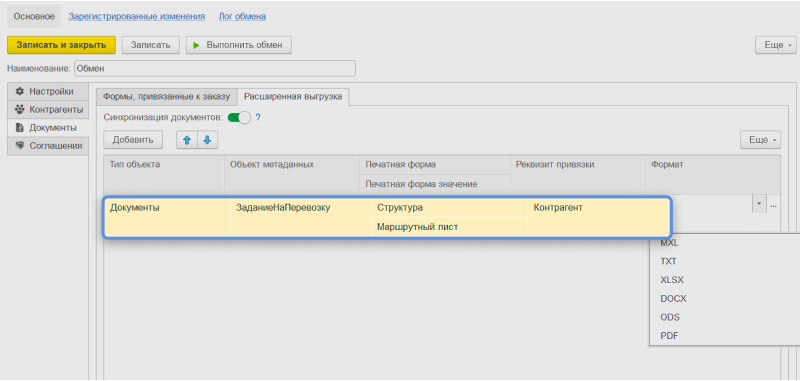Click the gear icon on Настройки tab
The width and height of the screenshot is (800, 381).
[x=20, y=91]
